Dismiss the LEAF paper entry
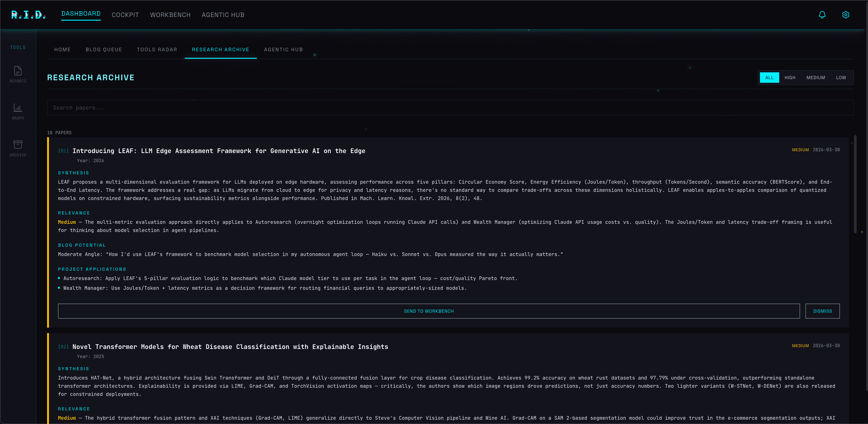Image resolution: width=868 pixels, height=424 pixels. (x=822, y=311)
